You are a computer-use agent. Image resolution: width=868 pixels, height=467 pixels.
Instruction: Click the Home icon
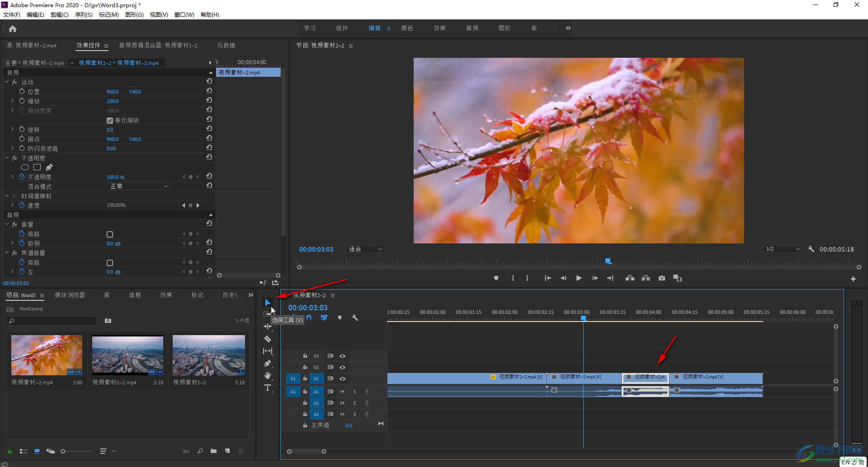(13, 29)
